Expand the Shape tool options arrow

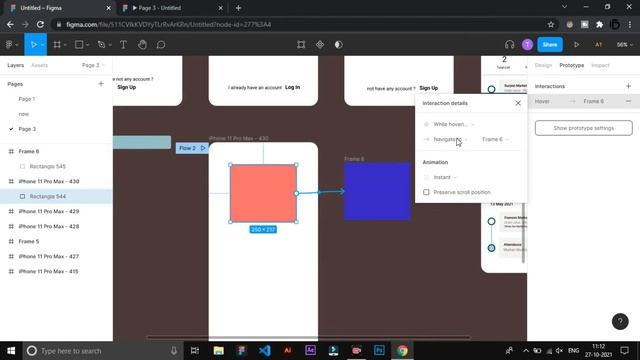[87, 45]
